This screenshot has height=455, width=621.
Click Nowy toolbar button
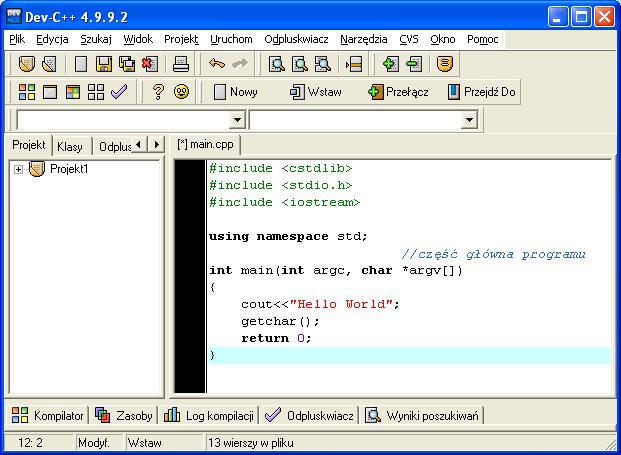236,92
